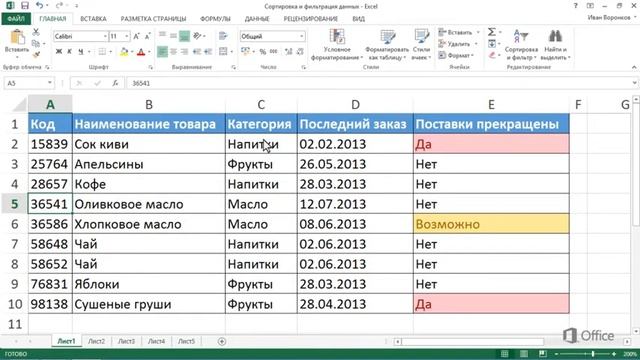Expand Форматировать как таблицу menu

(x=387, y=45)
